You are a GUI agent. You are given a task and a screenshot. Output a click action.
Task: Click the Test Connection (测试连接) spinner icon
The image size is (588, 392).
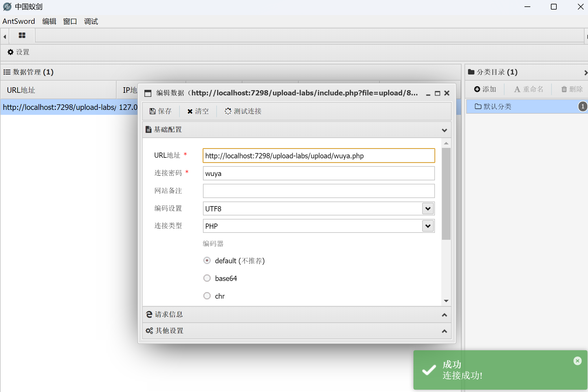tap(228, 111)
